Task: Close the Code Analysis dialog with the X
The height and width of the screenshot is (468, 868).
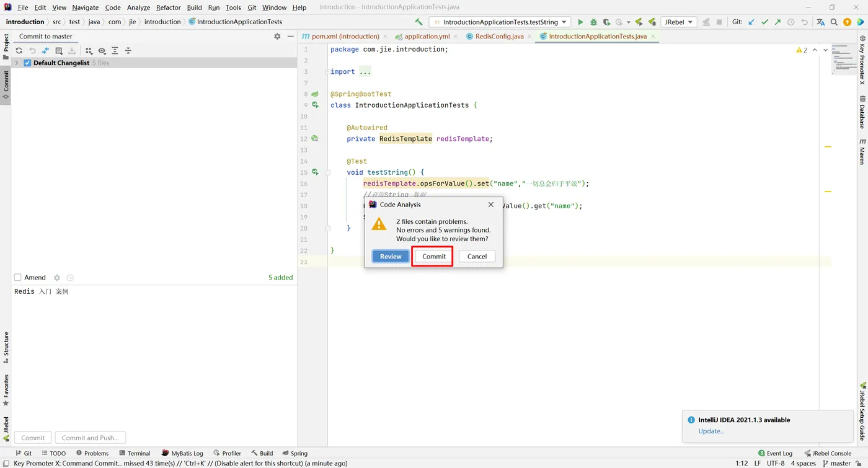Action: click(491, 205)
